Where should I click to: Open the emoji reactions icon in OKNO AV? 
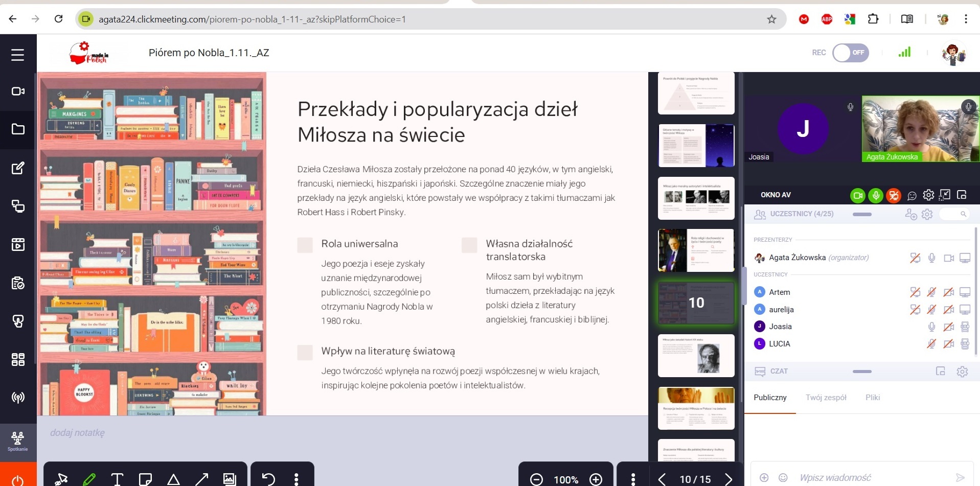(911, 195)
